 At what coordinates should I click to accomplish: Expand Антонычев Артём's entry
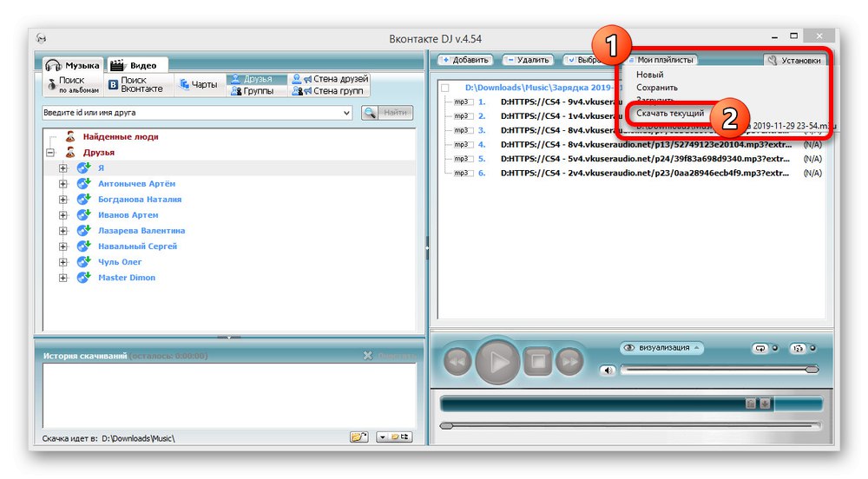(63, 184)
